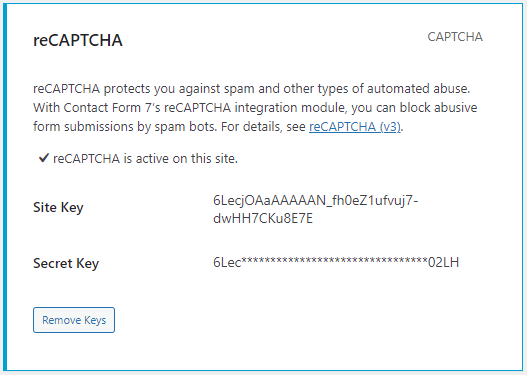The width and height of the screenshot is (527, 375).
Task: Click the blue left border of the card
Action: tap(5, 188)
